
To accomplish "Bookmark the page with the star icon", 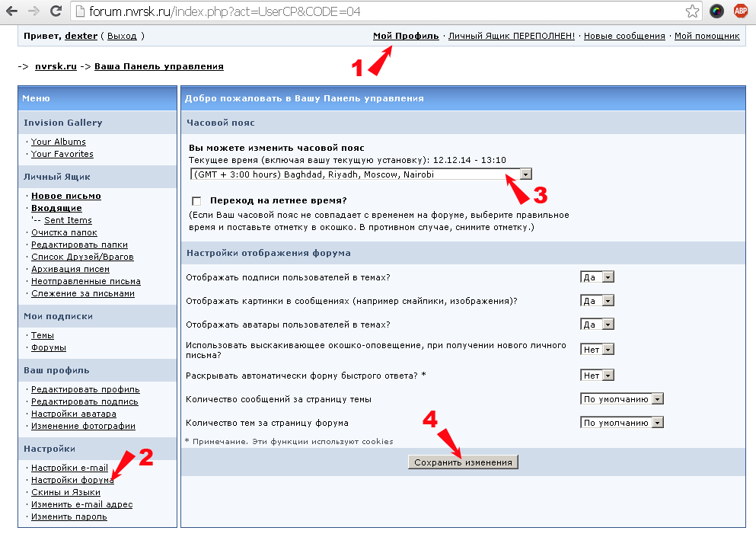I will click(x=692, y=11).
